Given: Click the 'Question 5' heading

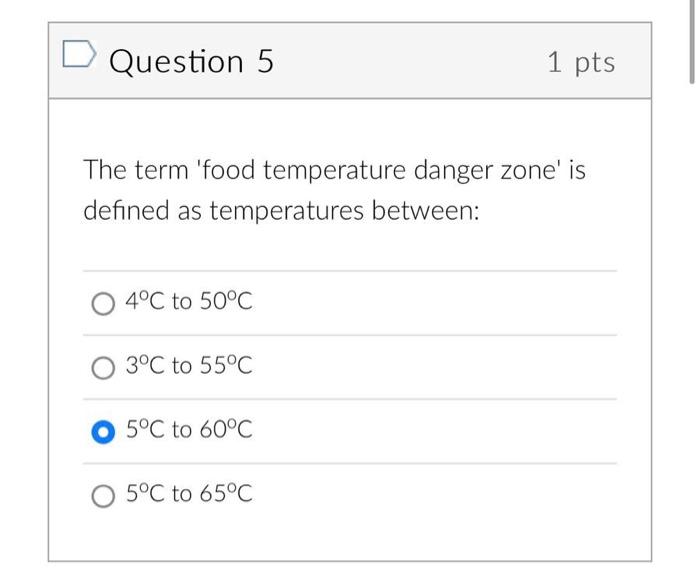Looking at the screenshot, I should pyautogui.click(x=191, y=61).
